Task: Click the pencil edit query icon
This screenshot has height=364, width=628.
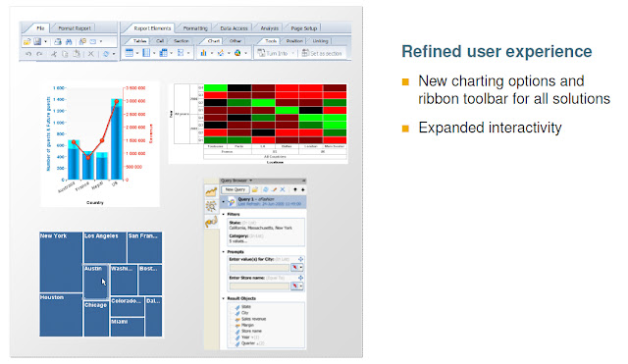Action: [274, 189]
